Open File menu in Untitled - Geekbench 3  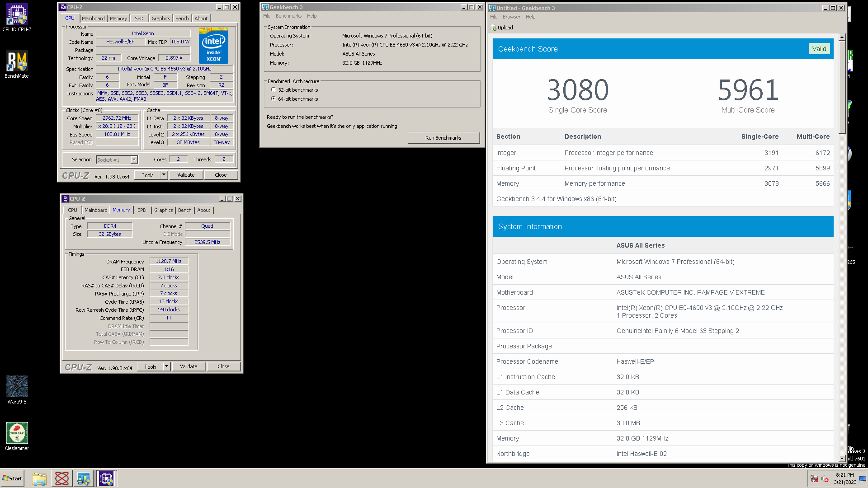tap(494, 17)
